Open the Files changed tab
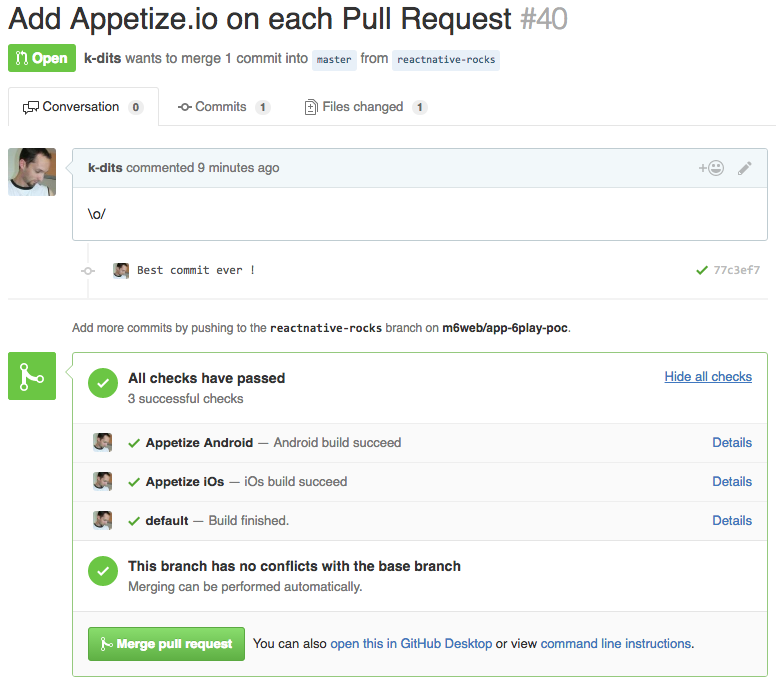Image resolution: width=776 pixels, height=684 pixels. pos(366,107)
